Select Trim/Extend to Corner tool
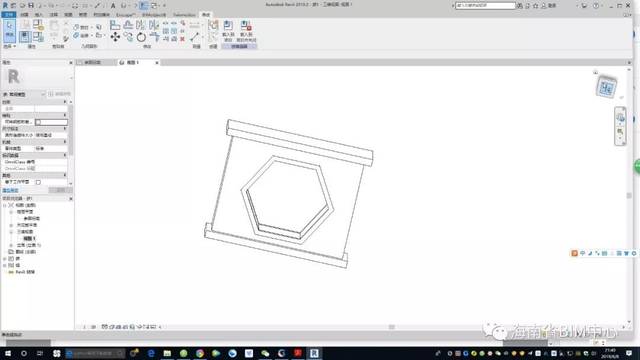Image resolution: width=640 pixels, height=360 pixels. [x=154, y=37]
